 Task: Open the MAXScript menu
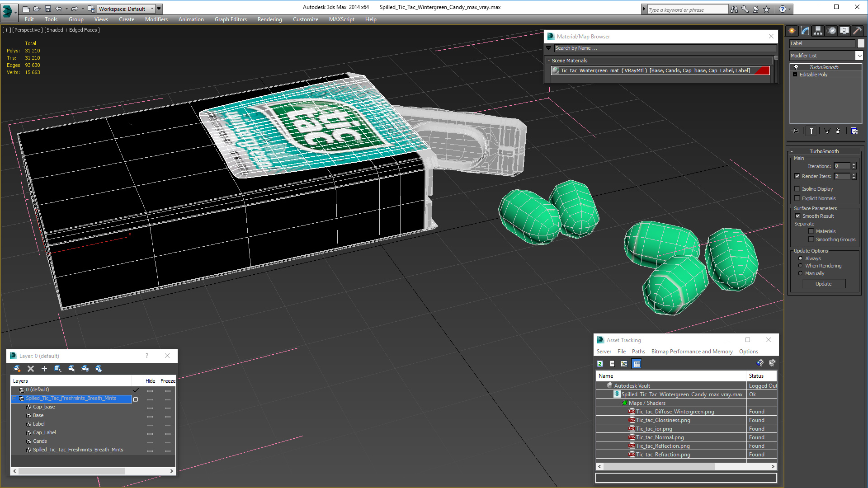pyautogui.click(x=341, y=19)
